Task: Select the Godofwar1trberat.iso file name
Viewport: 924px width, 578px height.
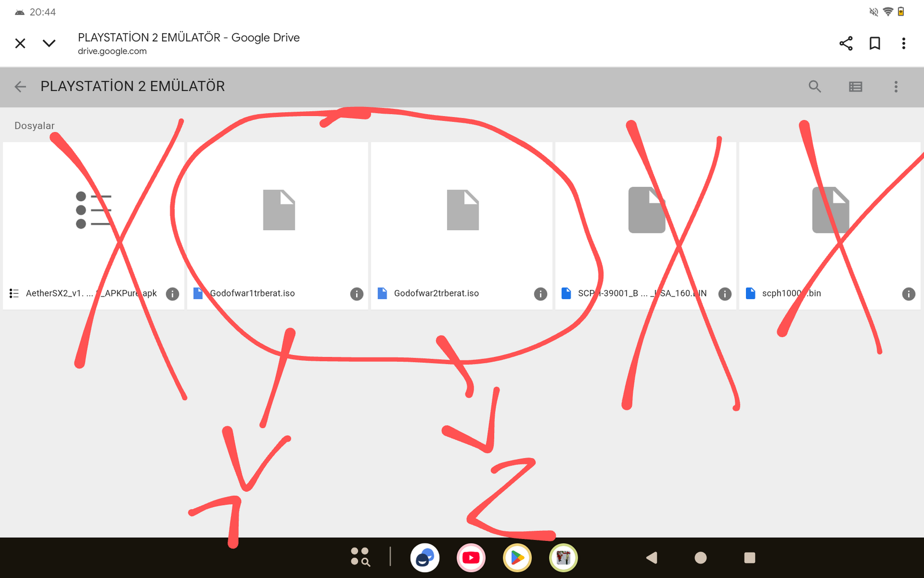Action: [252, 293]
